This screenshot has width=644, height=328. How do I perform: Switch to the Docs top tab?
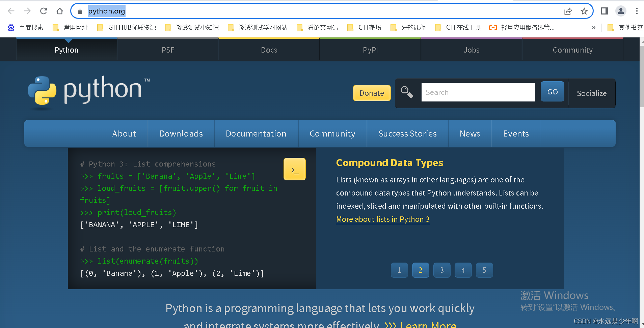pyautogui.click(x=269, y=50)
